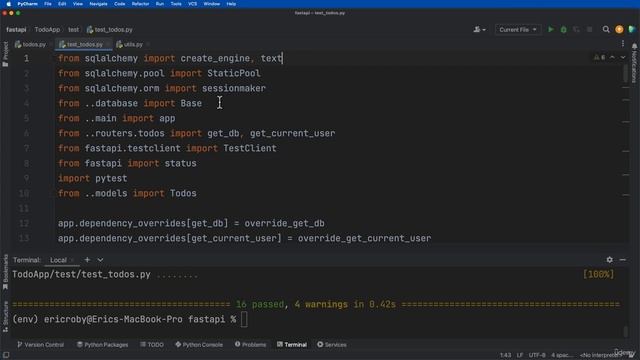Change the 4 spaces indent setting

pos(561,355)
